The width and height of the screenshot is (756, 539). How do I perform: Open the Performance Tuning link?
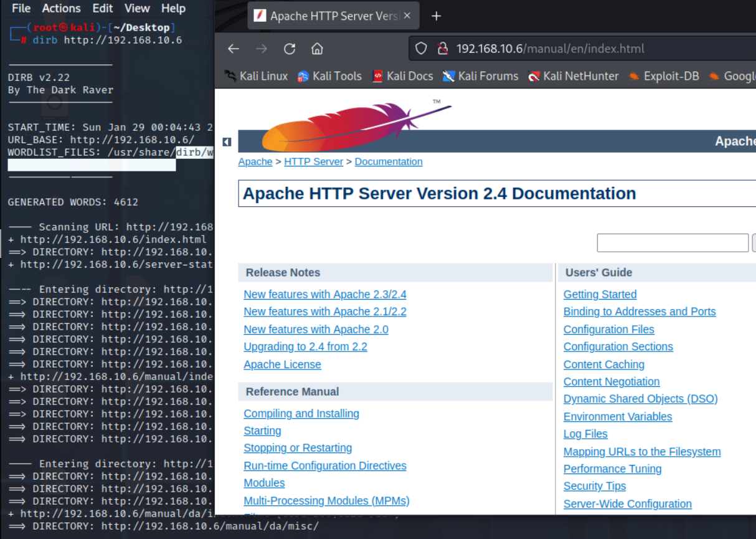pyautogui.click(x=613, y=469)
